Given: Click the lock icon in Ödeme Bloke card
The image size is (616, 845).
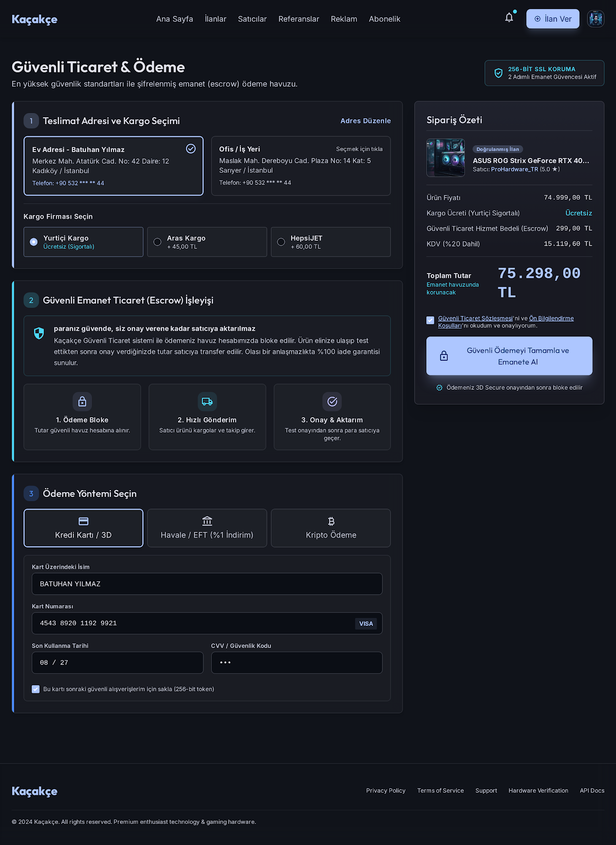Looking at the screenshot, I should 82,401.
